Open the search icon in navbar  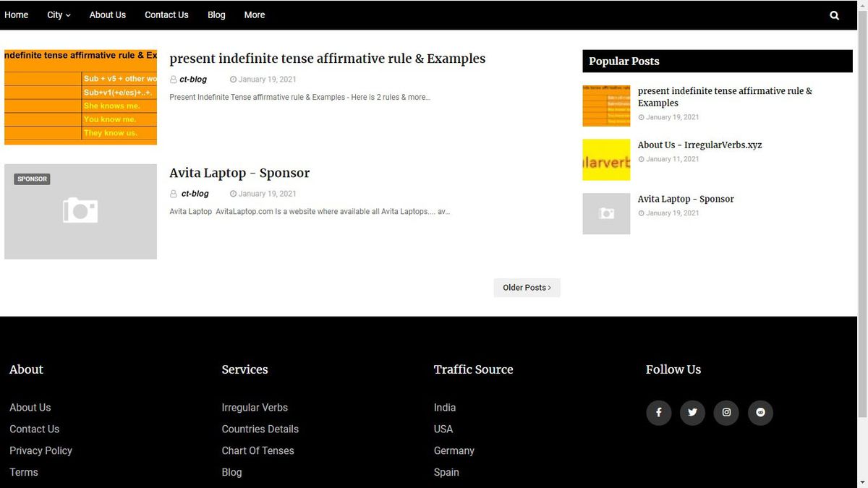pos(834,15)
